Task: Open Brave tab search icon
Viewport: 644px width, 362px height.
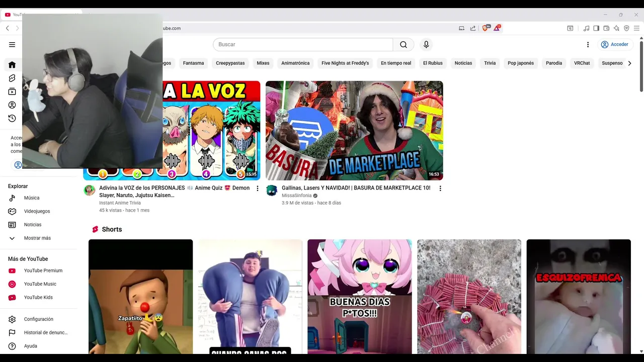Action: click(570, 28)
